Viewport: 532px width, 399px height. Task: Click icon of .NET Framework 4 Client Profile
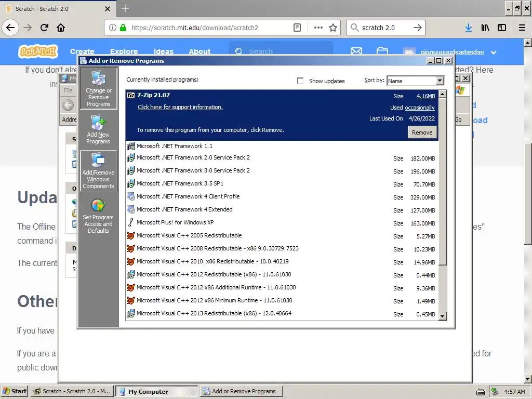click(131, 196)
